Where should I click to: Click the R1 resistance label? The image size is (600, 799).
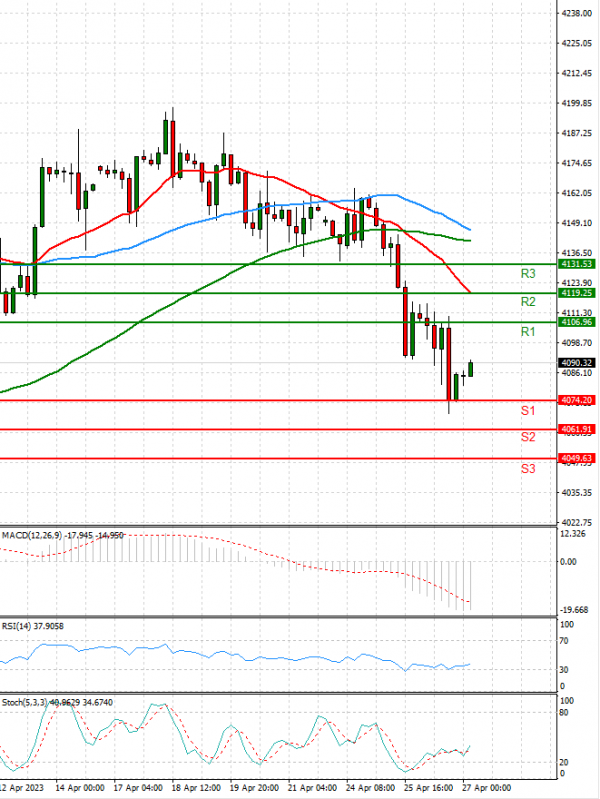[x=528, y=332]
